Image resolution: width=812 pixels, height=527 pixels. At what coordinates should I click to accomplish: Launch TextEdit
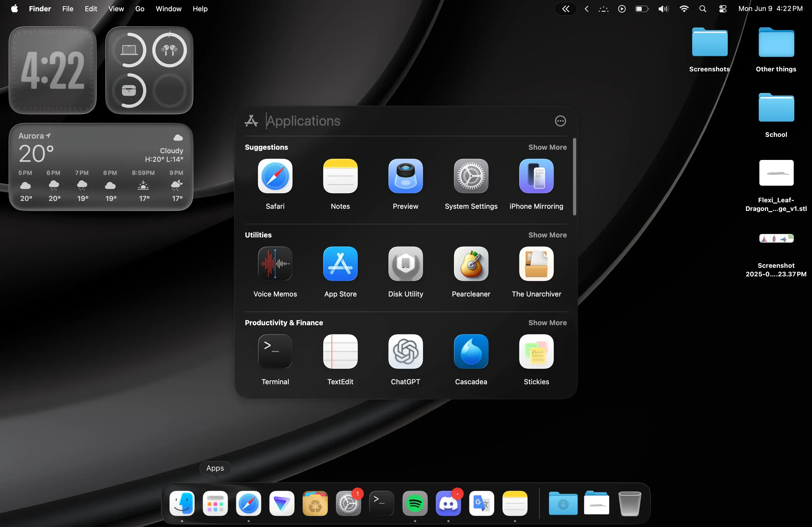(x=340, y=352)
